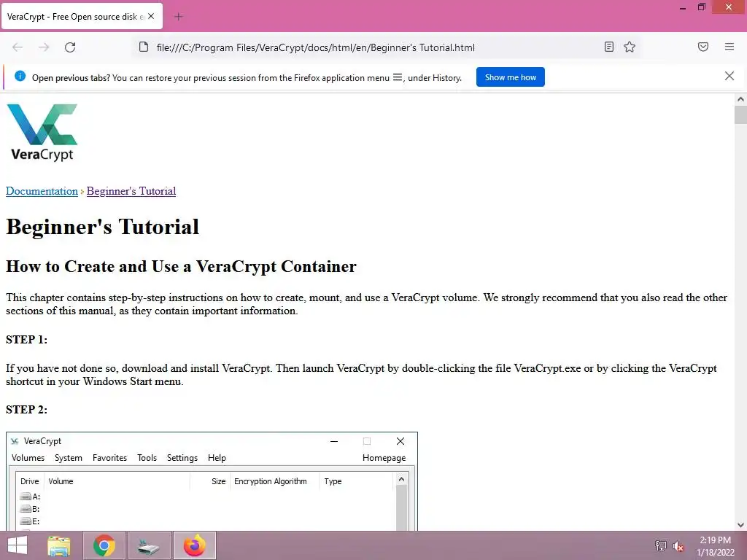Open a new tab with plus button

click(x=178, y=17)
